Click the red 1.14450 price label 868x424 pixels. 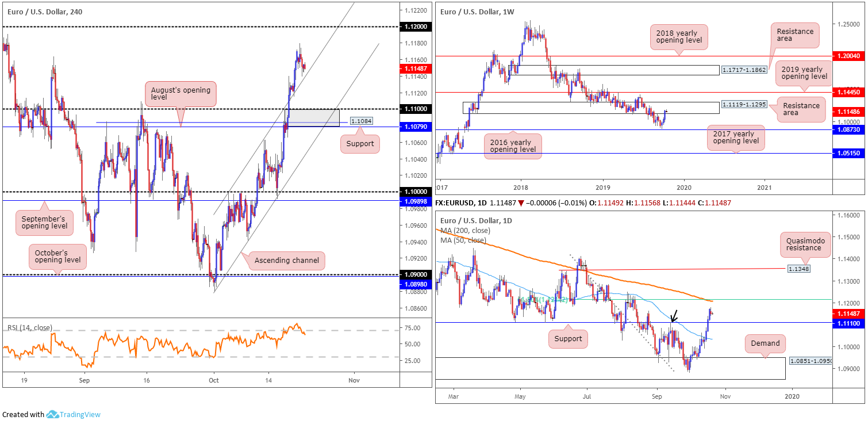click(x=848, y=92)
